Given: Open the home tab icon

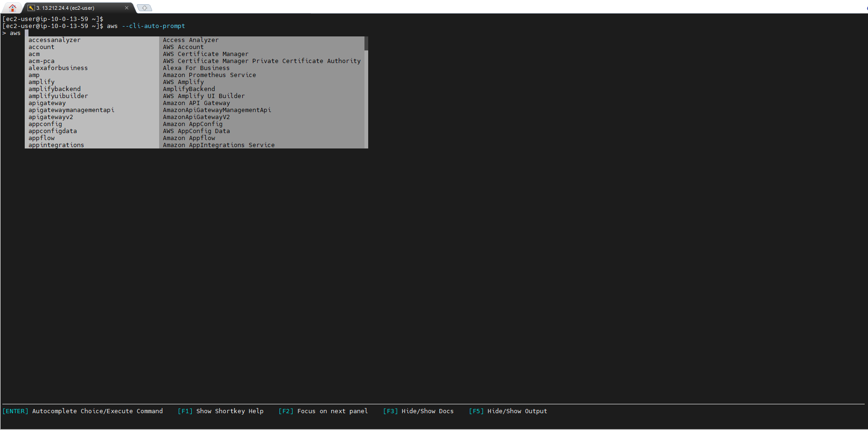Looking at the screenshot, I should [12, 7].
